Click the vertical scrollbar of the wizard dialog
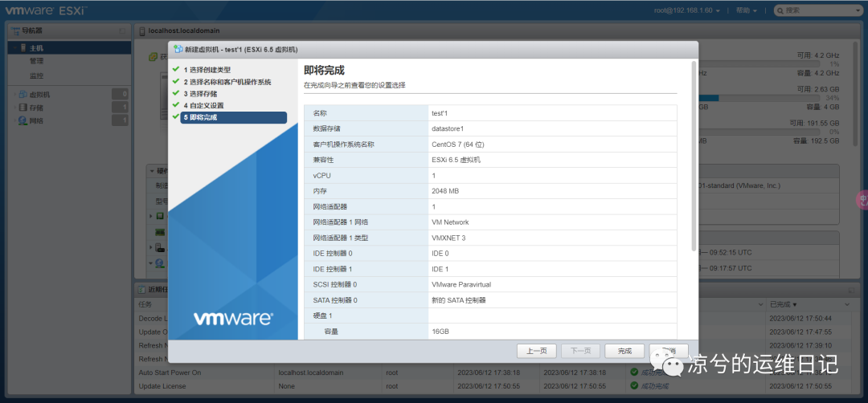868x403 pixels. [x=694, y=156]
